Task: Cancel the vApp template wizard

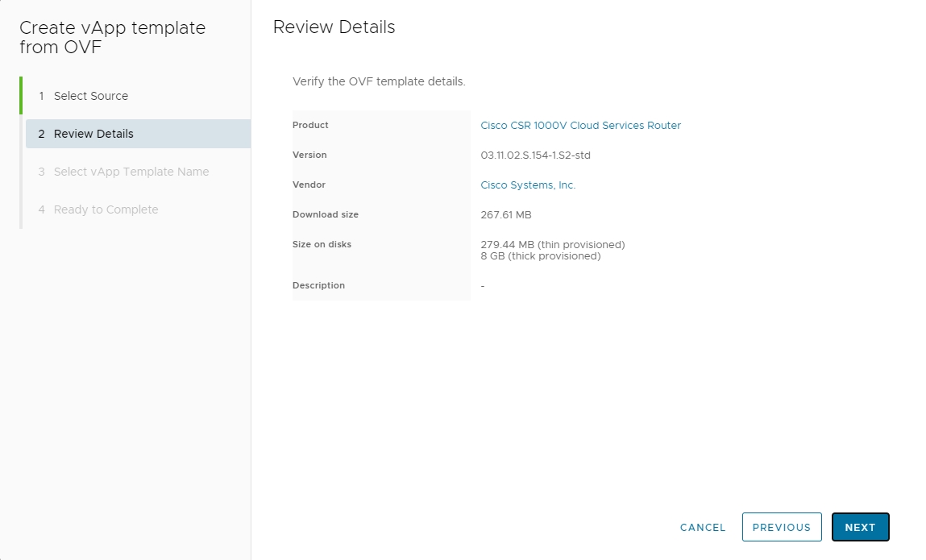Action: (703, 527)
